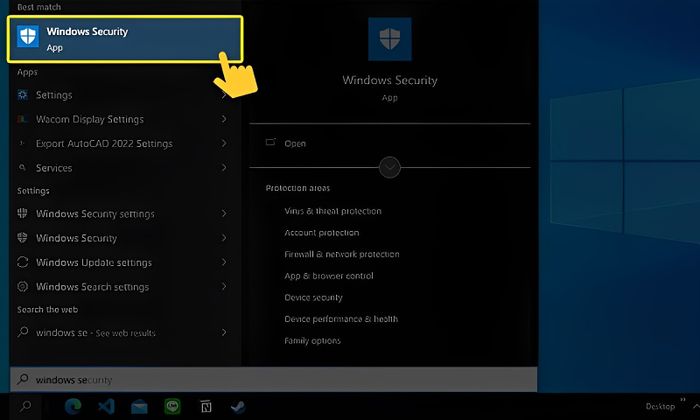The image size is (700, 420).
Task: Open Firewall & network protection area
Action: [342, 254]
